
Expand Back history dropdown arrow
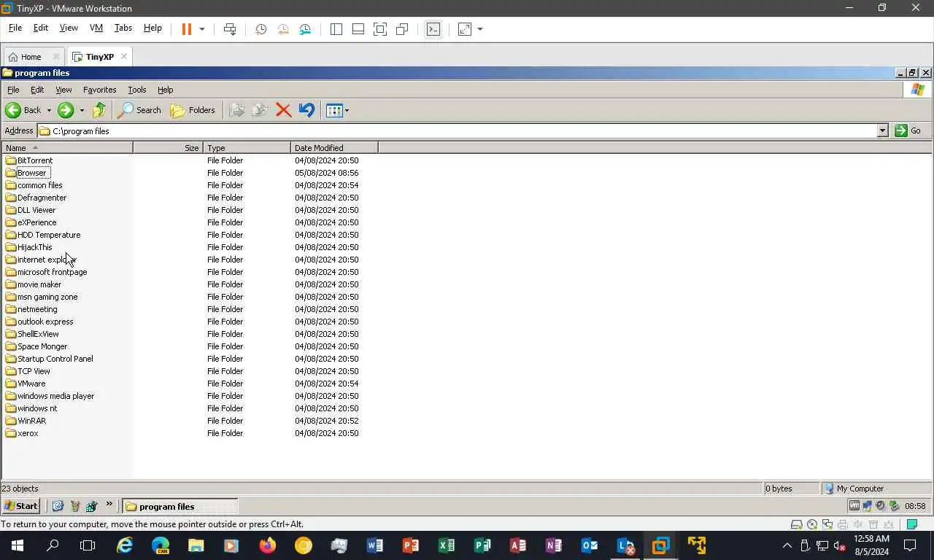pos(49,110)
